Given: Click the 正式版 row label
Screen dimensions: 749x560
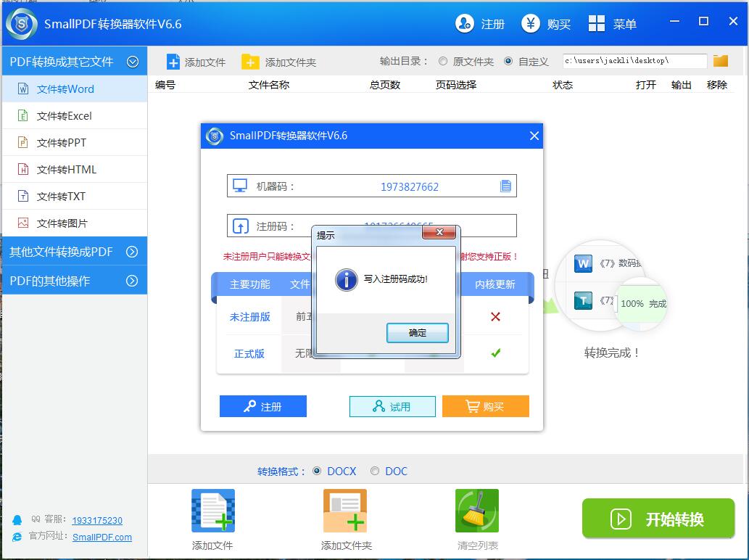Looking at the screenshot, I should point(249,353).
